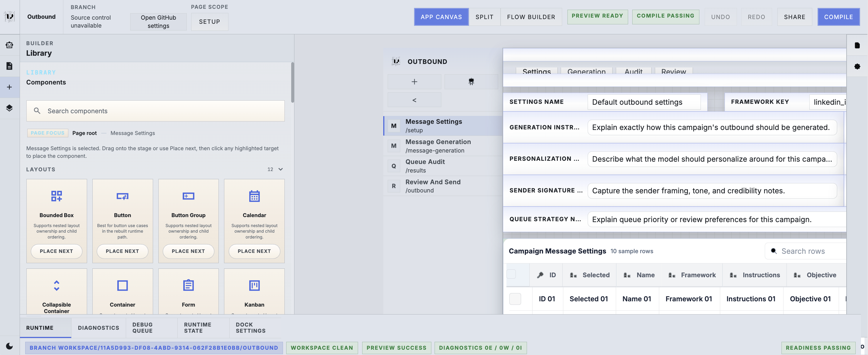Image resolution: width=868 pixels, height=355 pixels.
Task: Click the COMPILE button
Action: pos(839,16)
